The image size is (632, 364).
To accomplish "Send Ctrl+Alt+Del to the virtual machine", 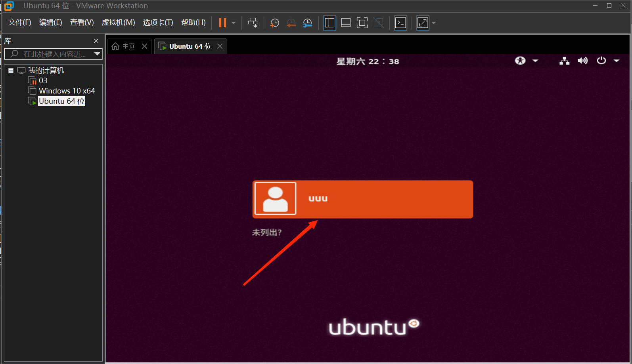I will (253, 23).
